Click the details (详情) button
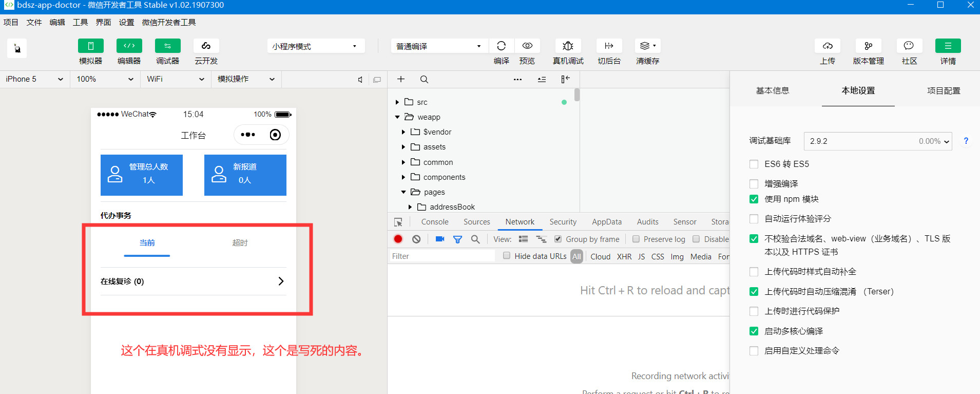The height and width of the screenshot is (394, 980). point(948,46)
